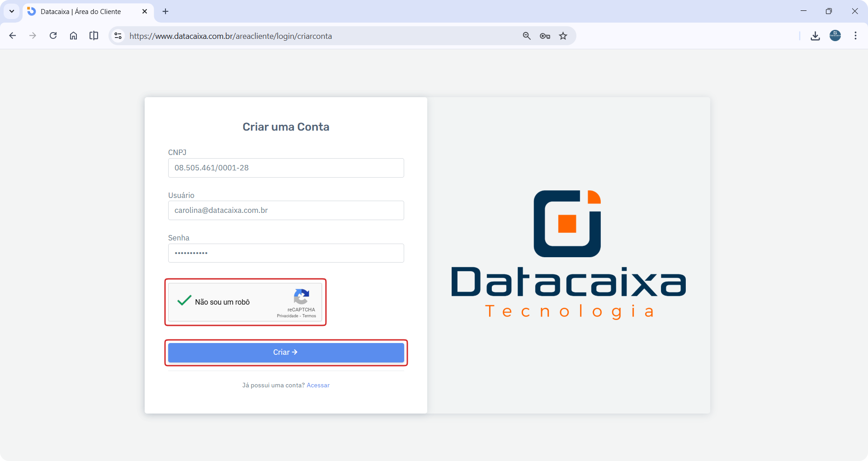Open a new browser tab
The image size is (868, 461).
coord(165,11)
